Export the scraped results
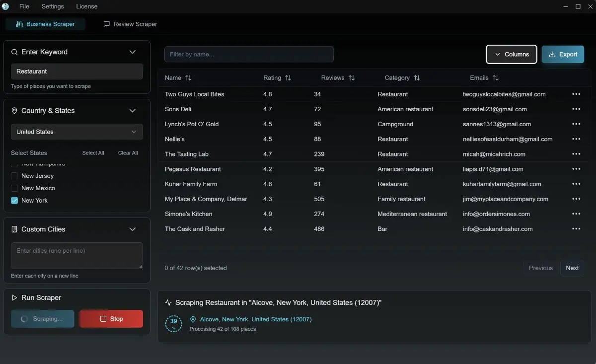Viewport: 596px width, 364px height. coord(563,54)
